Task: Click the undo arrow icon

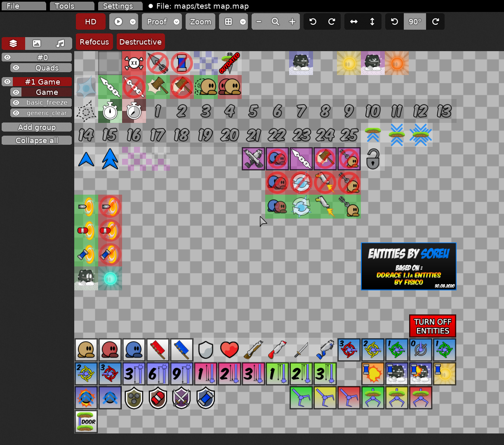Action: coord(313,22)
